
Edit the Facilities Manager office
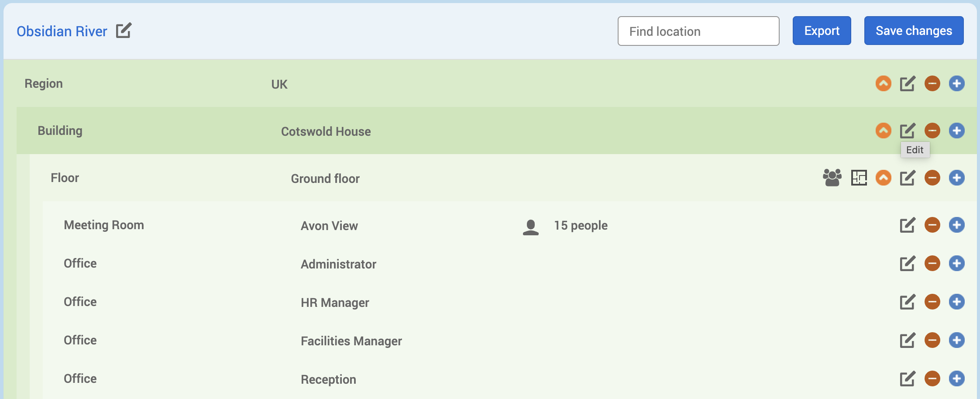(907, 341)
